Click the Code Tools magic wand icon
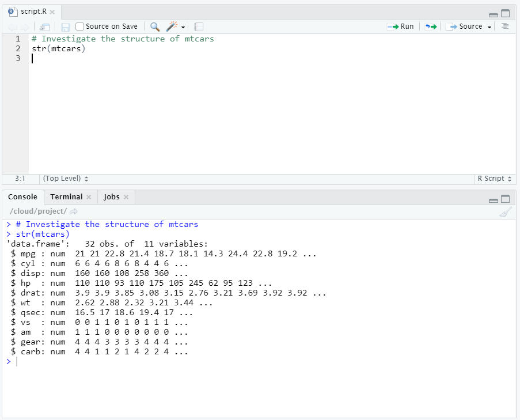 click(x=171, y=26)
